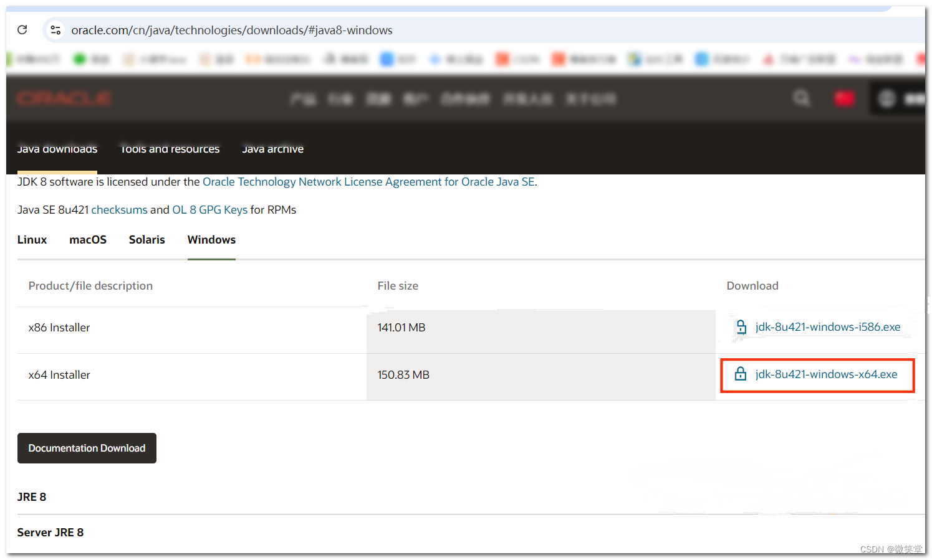The image size is (932, 560).
Task: Click the File size column header
Action: tap(398, 286)
